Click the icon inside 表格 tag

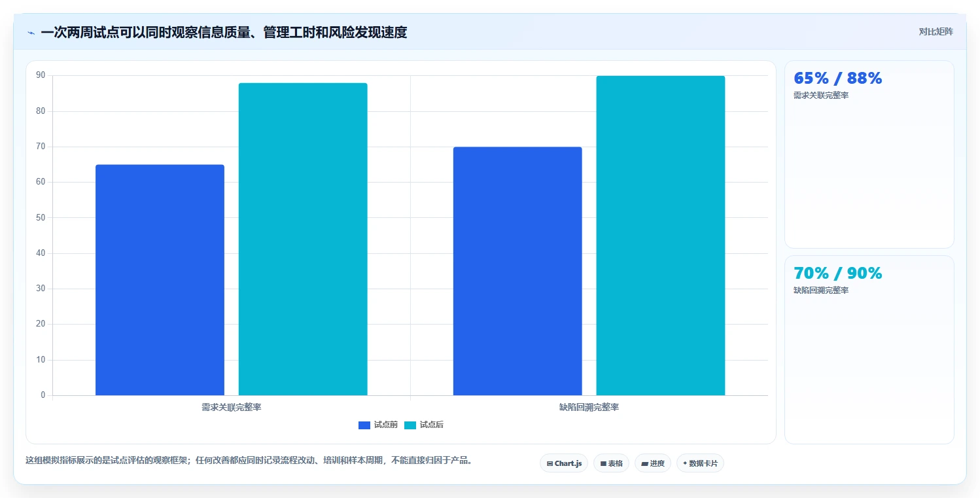coord(603,463)
